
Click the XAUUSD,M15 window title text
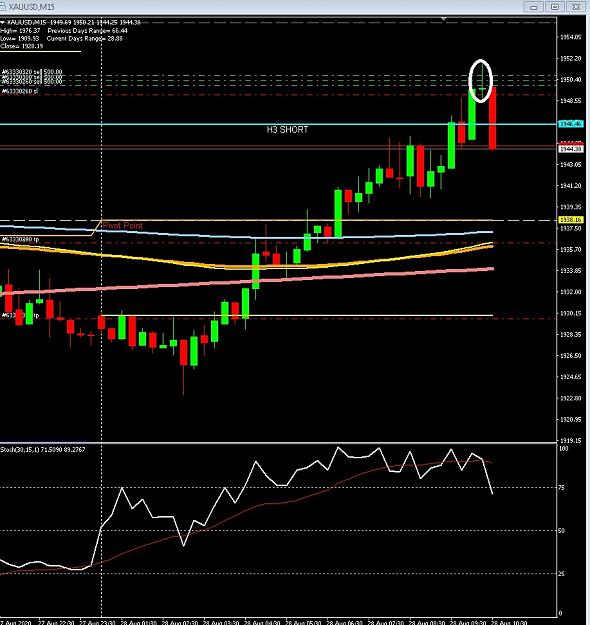31,7
